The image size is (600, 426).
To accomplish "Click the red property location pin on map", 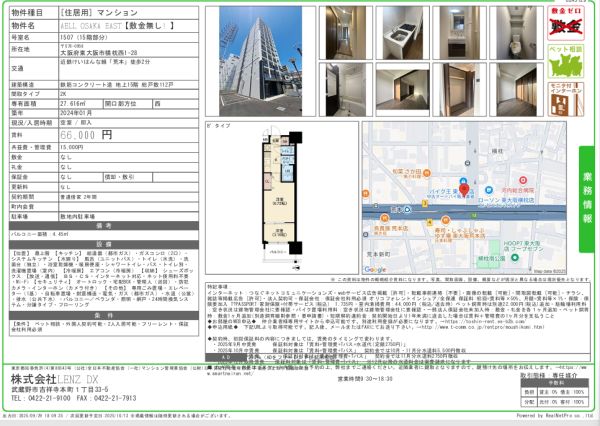I will 464,190.
